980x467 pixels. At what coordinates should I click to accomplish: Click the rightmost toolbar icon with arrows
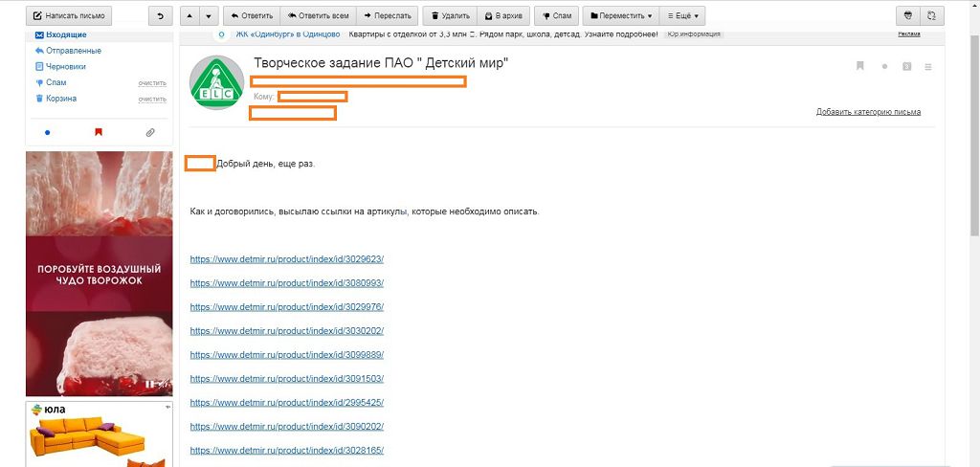[932, 15]
